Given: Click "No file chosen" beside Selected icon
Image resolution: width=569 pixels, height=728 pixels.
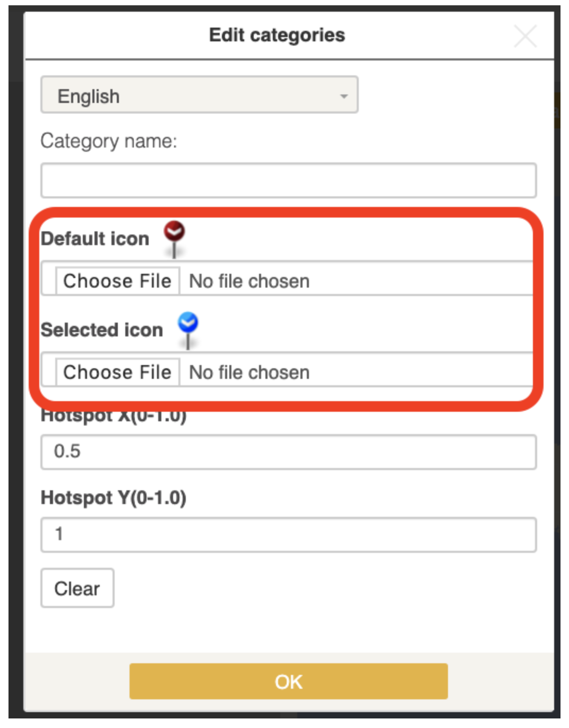Looking at the screenshot, I should (249, 372).
